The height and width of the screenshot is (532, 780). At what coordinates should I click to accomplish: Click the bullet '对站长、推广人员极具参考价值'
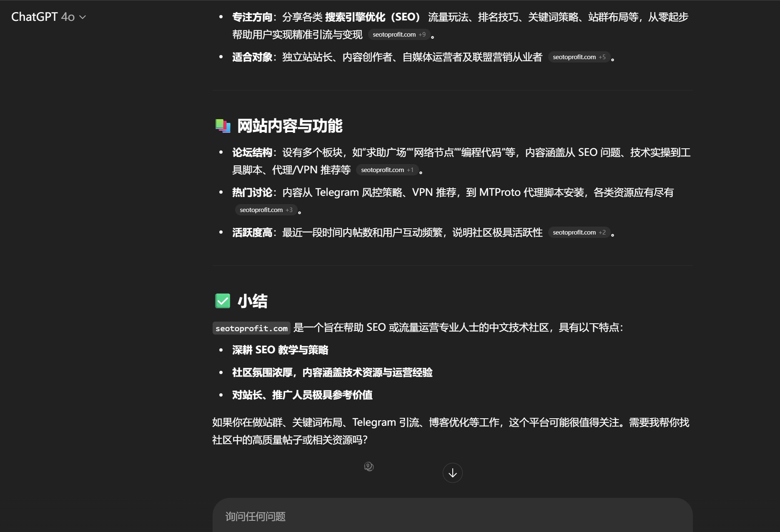click(x=302, y=395)
